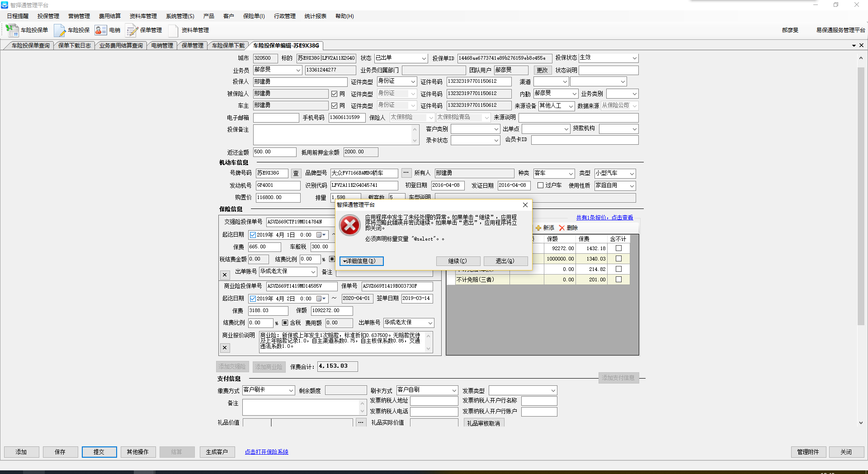This screenshot has width=868, height=474.
Task: Toggle 同 checkbox beside 被保险人
Action: click(335, 94)
